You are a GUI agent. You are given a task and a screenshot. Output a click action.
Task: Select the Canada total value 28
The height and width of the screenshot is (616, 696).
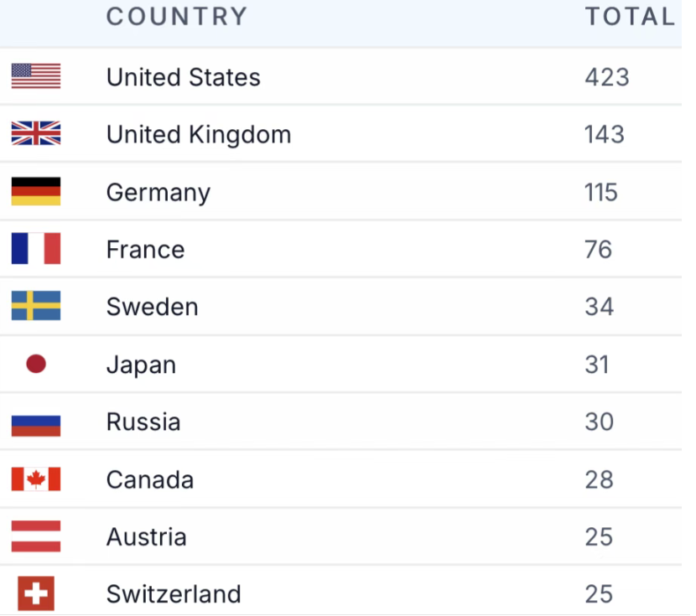600,480
